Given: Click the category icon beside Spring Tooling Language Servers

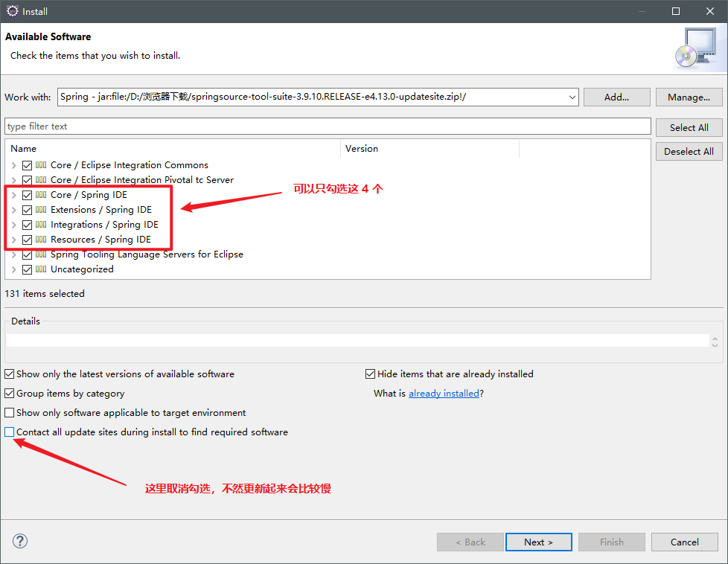Looking at the screenshot, I should (41, 254).
